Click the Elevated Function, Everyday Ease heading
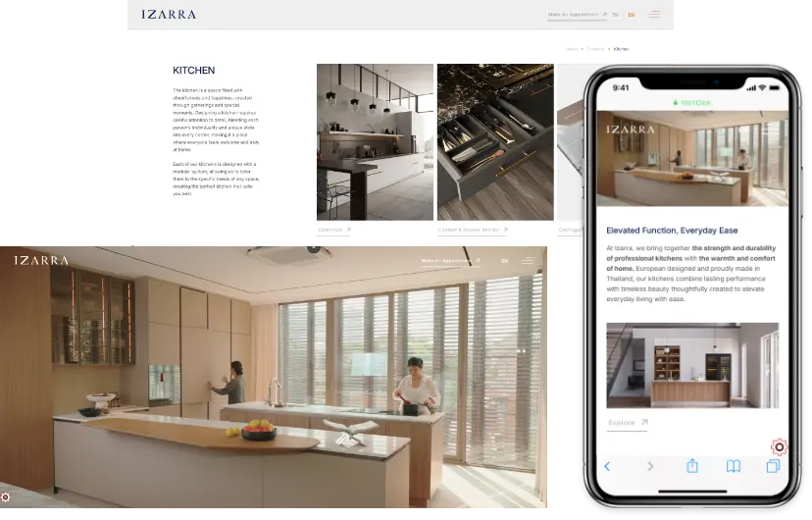Screen dimensions: 812x520 click(x=672, y=231)
